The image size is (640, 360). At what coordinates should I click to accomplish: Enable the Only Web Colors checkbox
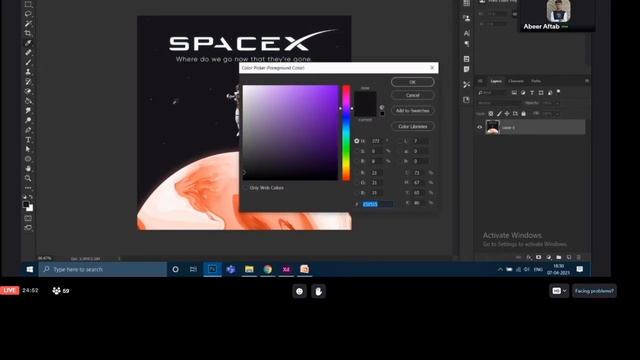[x=245, y=188]
